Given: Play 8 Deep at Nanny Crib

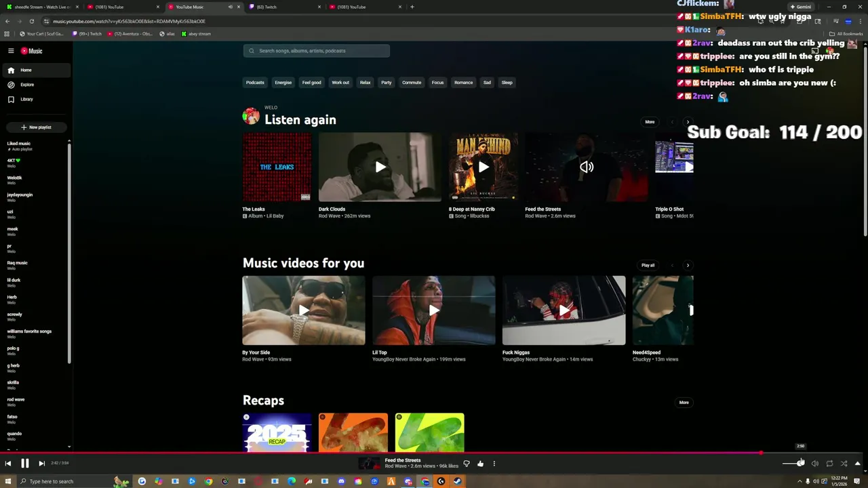Looking at the screenshot, I should [483, 167].
